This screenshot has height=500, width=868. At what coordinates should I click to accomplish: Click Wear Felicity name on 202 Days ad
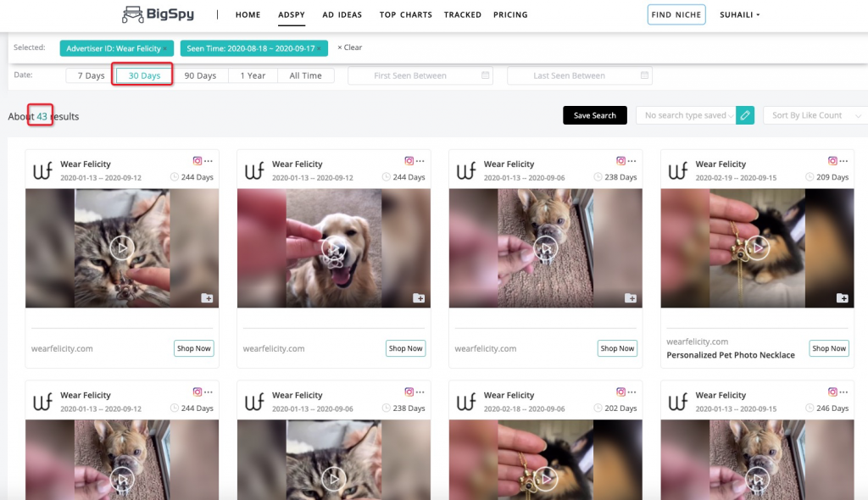pos(509,396)
